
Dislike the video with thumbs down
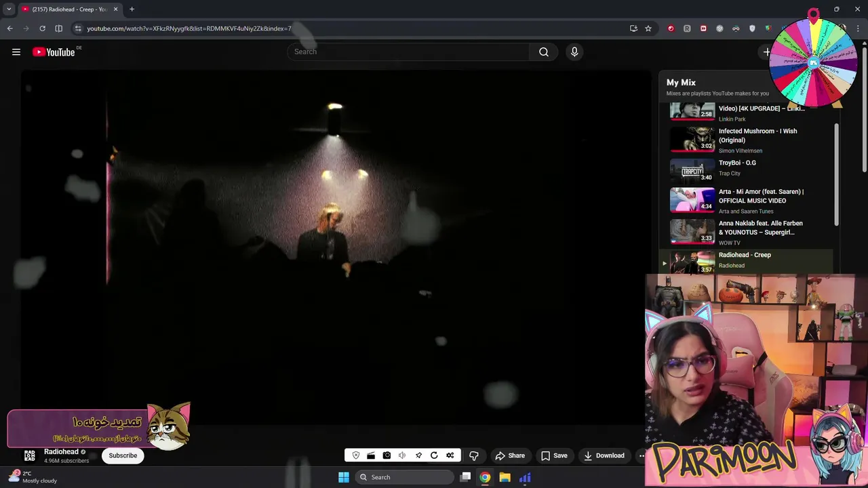tap(474, 455)
